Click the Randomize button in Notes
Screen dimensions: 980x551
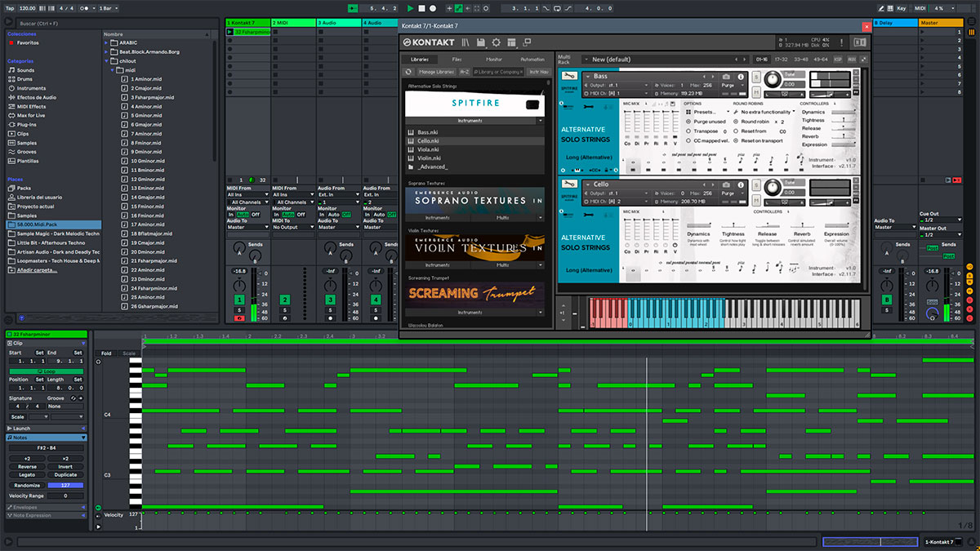[x=27, y=485]
